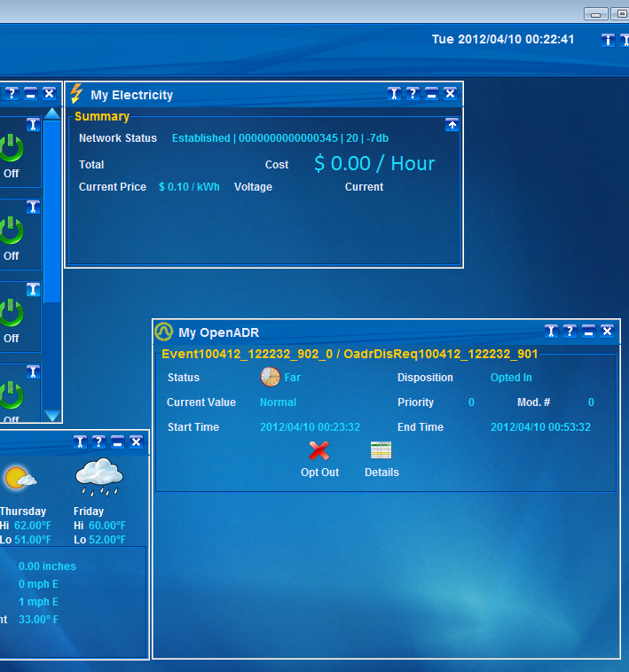Click the $ 0.00 / Hour cost value
Viewport: 629px width, 672px height.
pyautogui.click(x=374, y=163)
